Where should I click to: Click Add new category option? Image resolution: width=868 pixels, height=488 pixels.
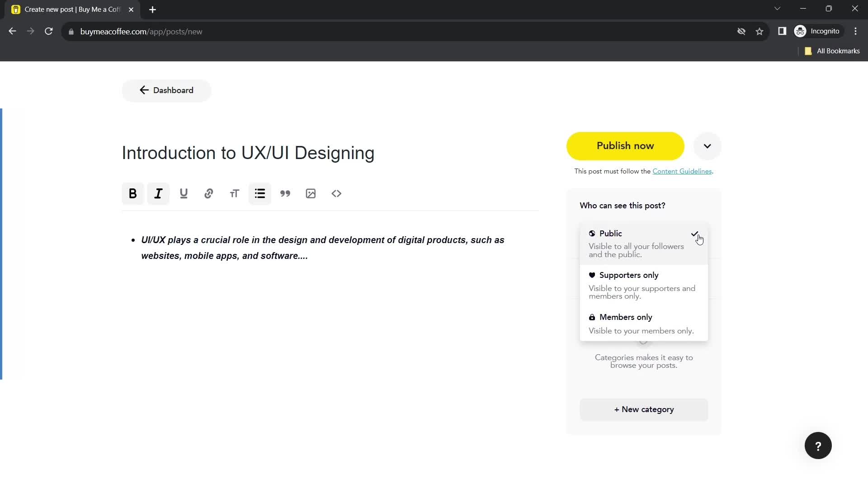(x=644, y=409)
